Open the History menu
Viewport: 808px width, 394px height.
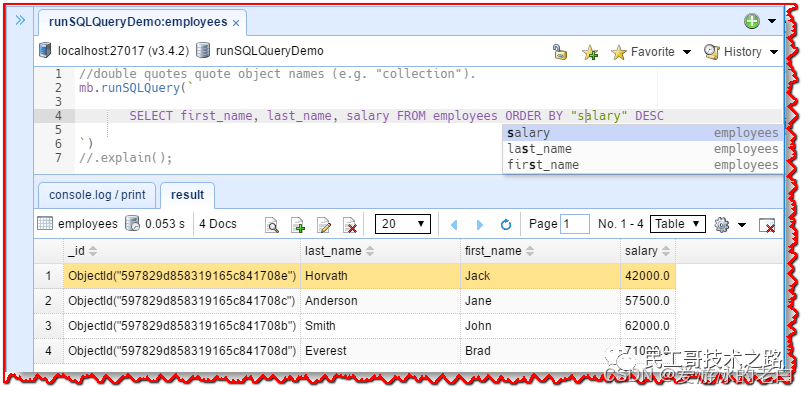coord(741,52)
